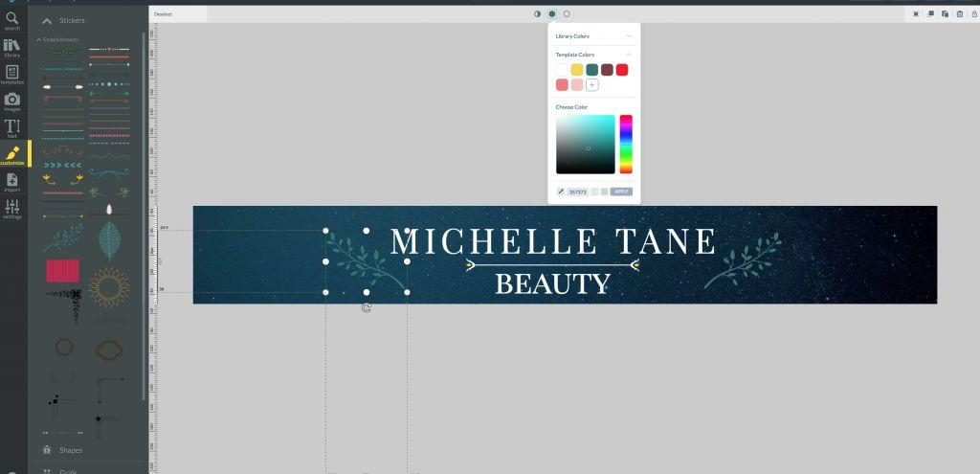This screenshot has width=980, height=474.
Task: Select the arrow divider line under the title
Action: coord(552,265)
